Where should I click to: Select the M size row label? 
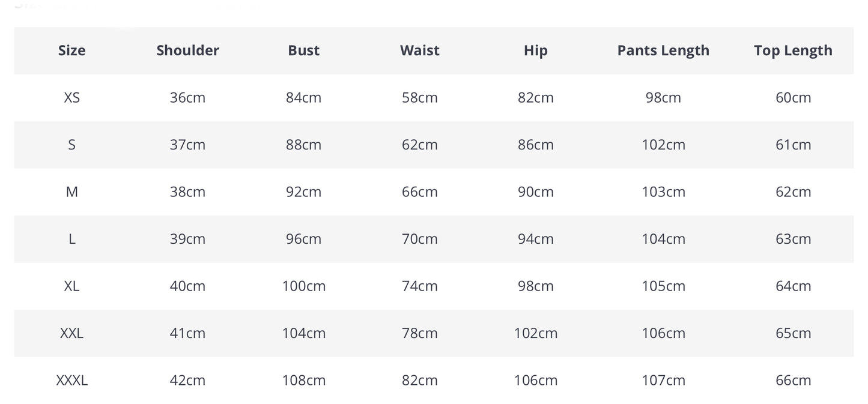pos(71,191)
